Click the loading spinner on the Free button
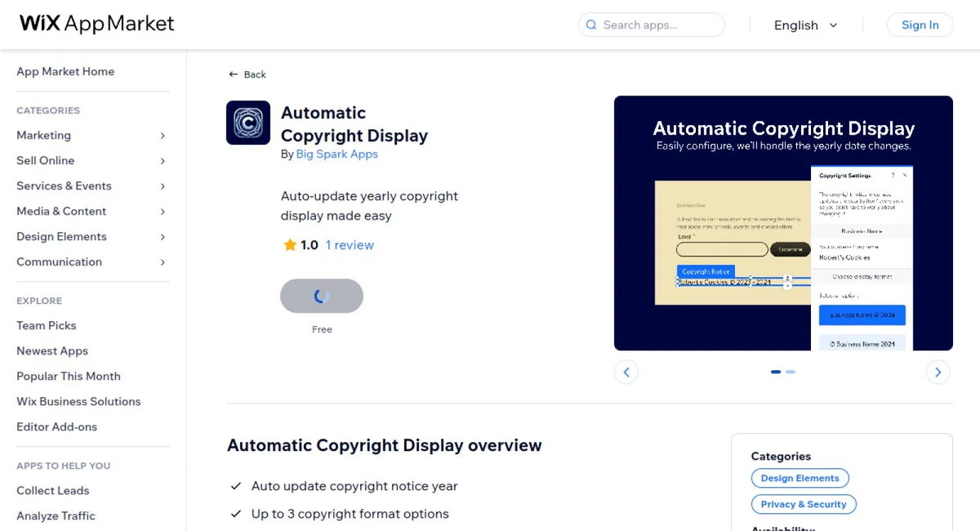 [322, 296]
